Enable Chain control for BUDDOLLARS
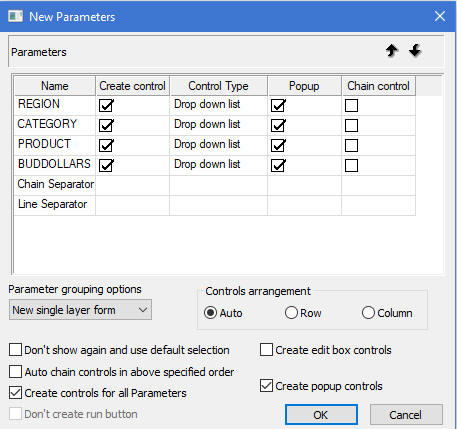 pos(351,165)
